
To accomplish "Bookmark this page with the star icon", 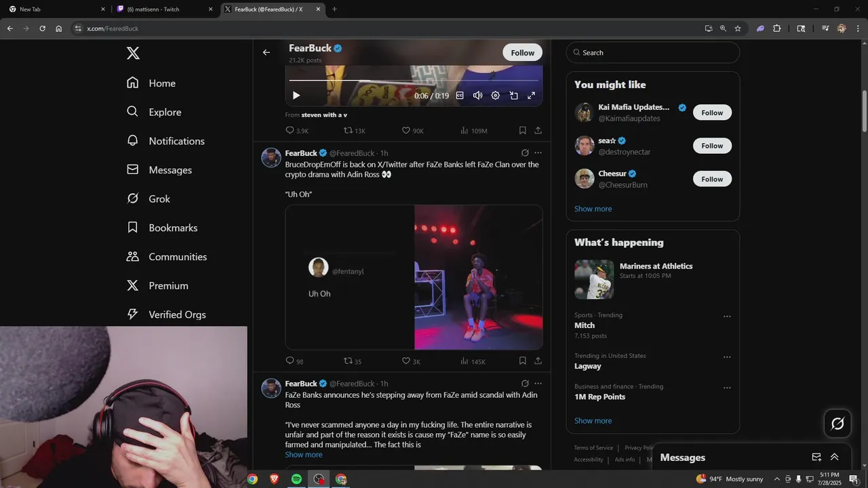I will tap(738, 28).
